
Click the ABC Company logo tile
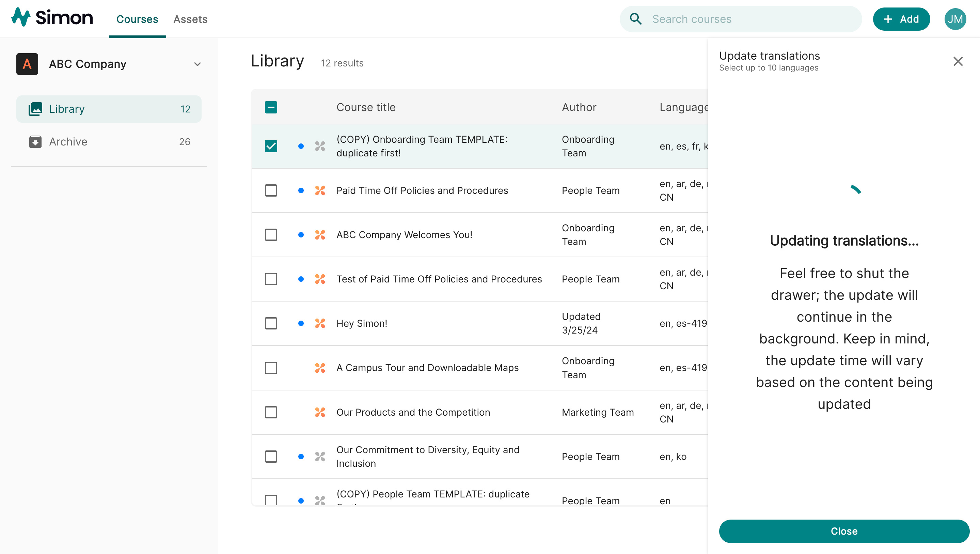(x=27, y=64)
